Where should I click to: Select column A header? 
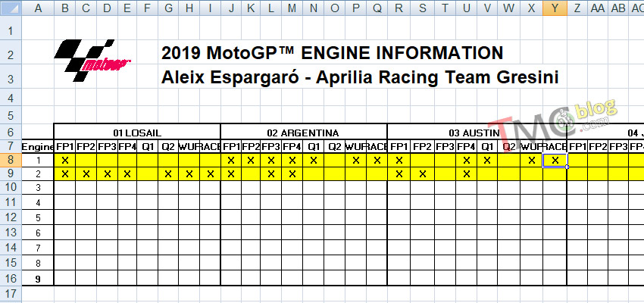38,8
